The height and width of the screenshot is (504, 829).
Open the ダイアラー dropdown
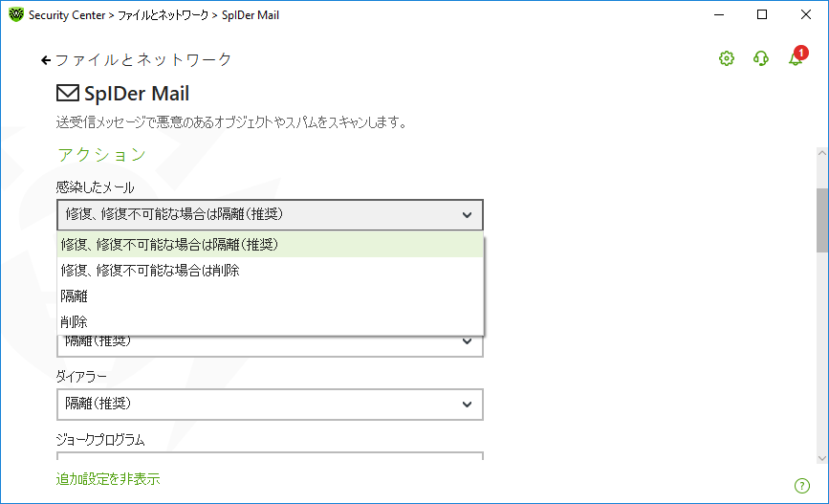[270, 404]
